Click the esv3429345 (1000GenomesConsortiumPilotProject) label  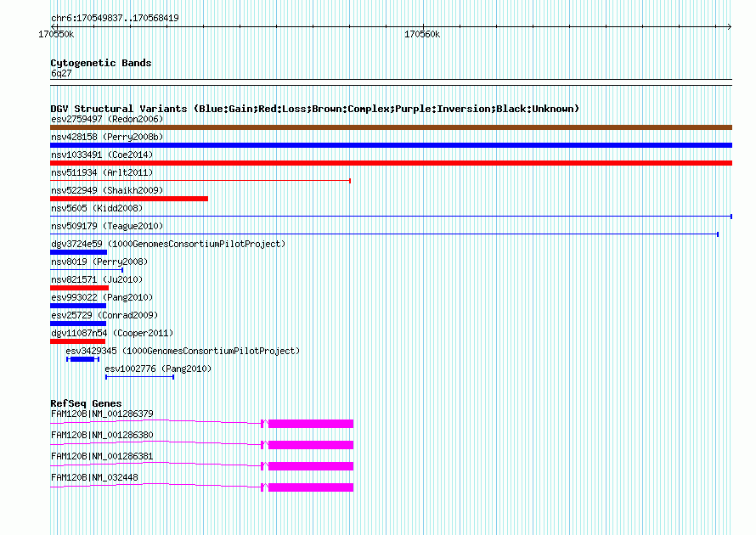[x=183, y=351]
